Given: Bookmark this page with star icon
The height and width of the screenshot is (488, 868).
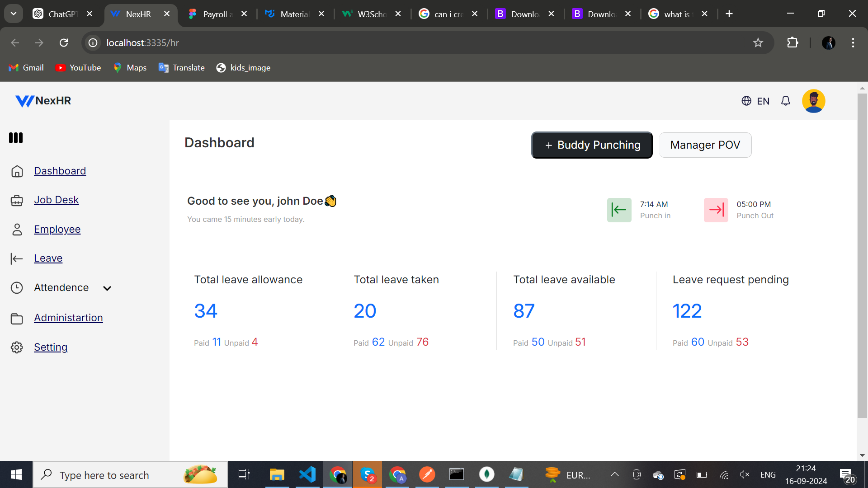Looking at the screenshot, I should tap(758, 42).
